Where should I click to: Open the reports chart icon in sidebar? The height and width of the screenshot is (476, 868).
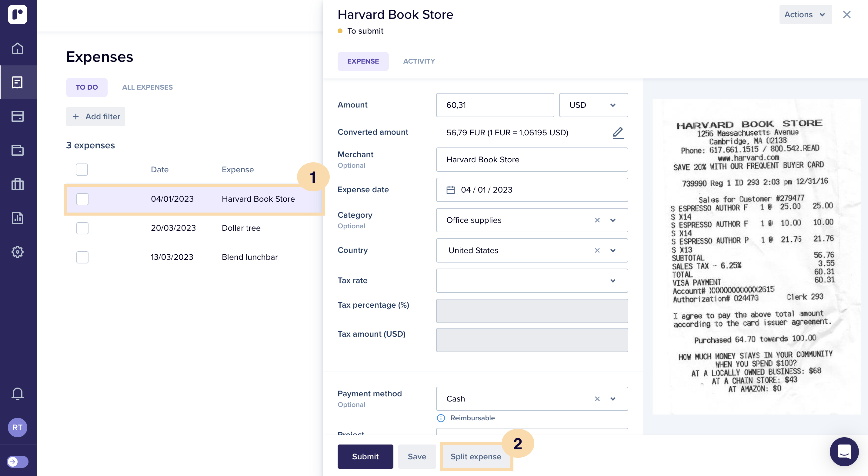18,218
